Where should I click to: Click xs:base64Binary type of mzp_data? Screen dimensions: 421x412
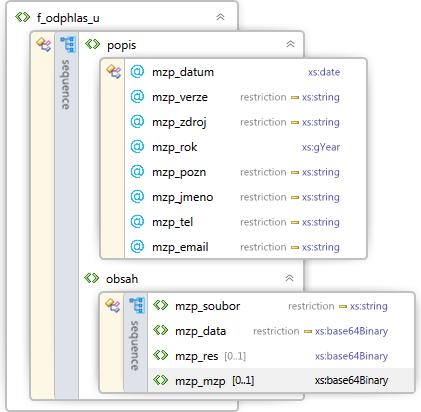coord(352,331)
